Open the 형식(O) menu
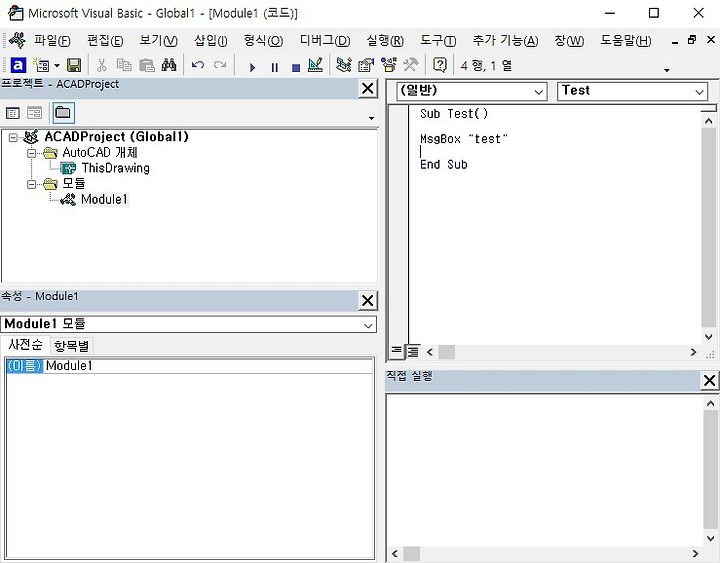 click(263, 41)
